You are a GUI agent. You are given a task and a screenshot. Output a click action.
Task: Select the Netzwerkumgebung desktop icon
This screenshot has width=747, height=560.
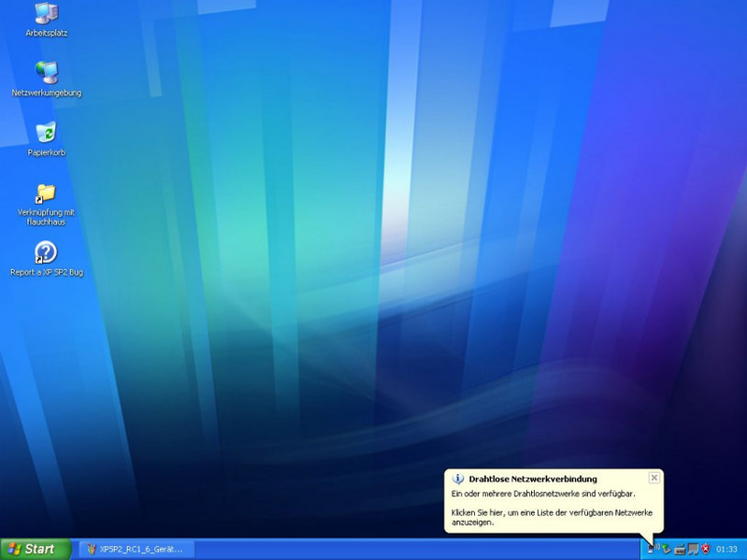tap(46, 79)
